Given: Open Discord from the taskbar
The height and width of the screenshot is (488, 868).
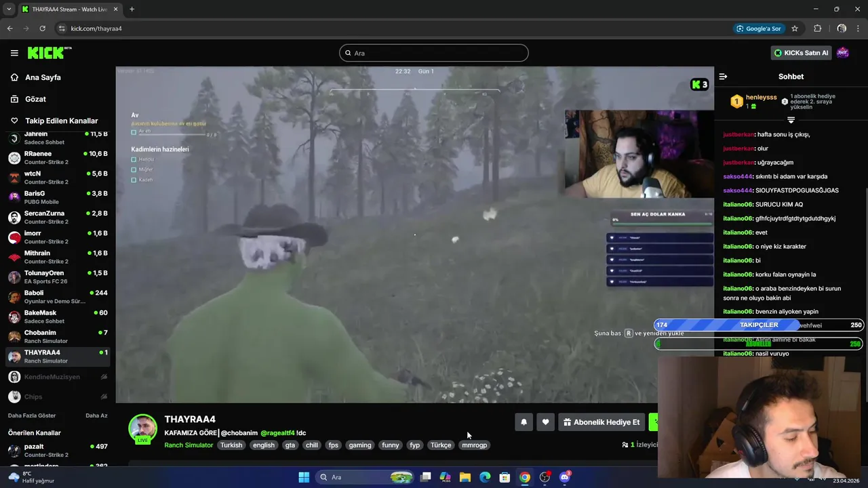Looking at the screenshot, I should (x=564, y=477).
